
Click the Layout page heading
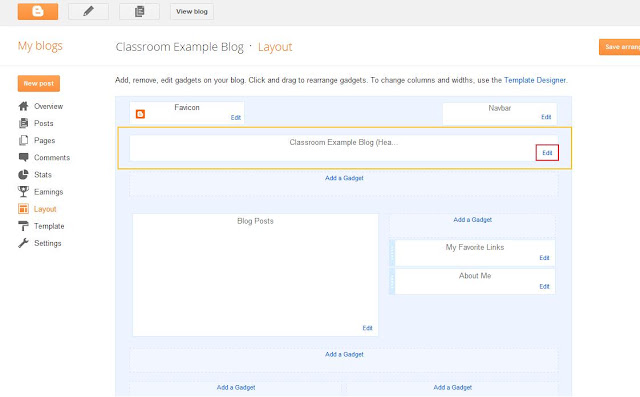[x=275, y=47]
